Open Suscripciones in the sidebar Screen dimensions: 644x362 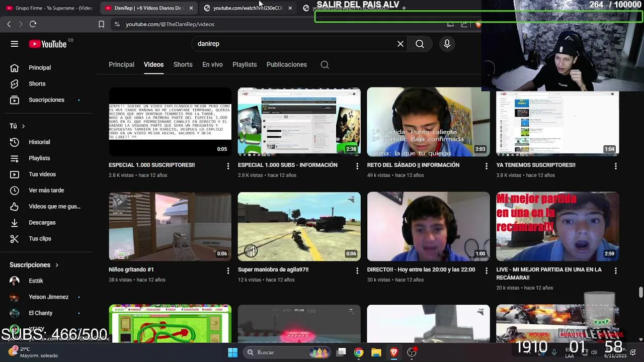click(x=48, y=100)
